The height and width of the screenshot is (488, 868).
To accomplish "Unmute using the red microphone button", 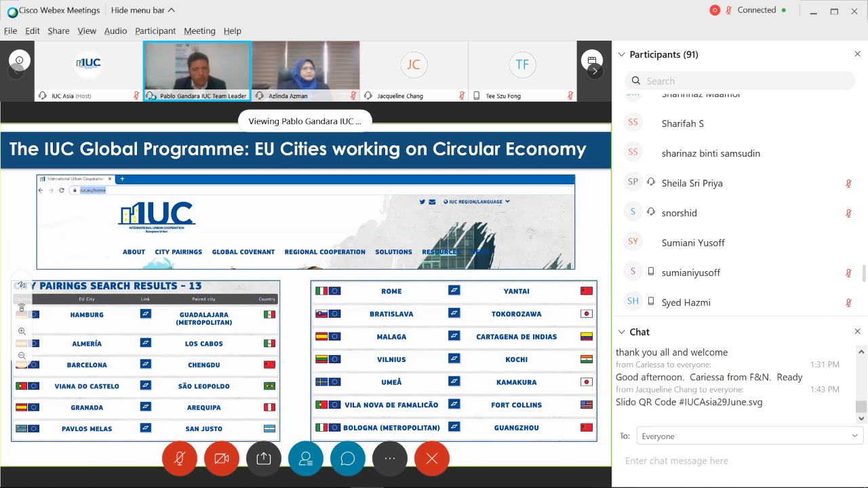I will [x=180, y=459].
